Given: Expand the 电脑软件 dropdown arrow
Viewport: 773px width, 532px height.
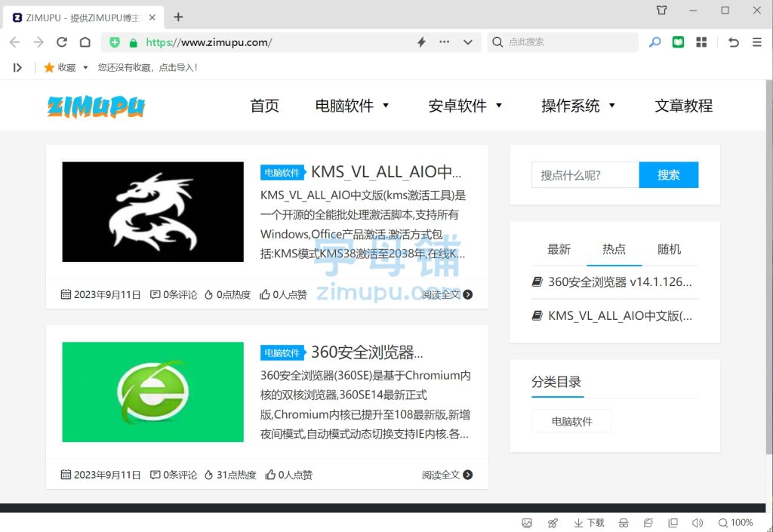Looking at the screenshot, I should 386,105.
